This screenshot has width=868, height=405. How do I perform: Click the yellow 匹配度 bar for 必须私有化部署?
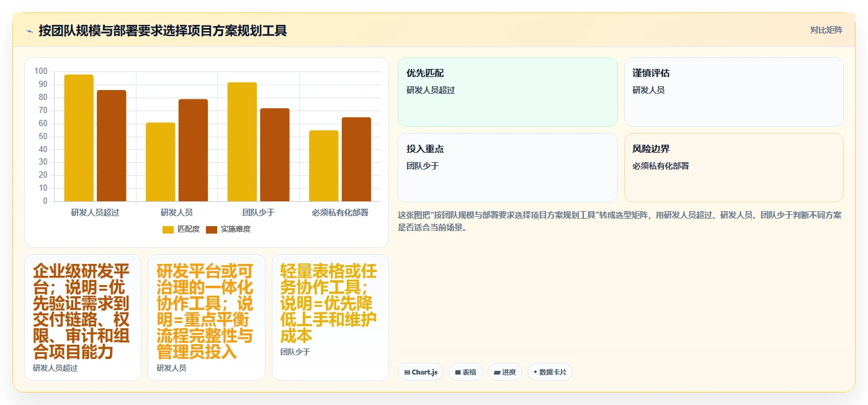(324, 166)
